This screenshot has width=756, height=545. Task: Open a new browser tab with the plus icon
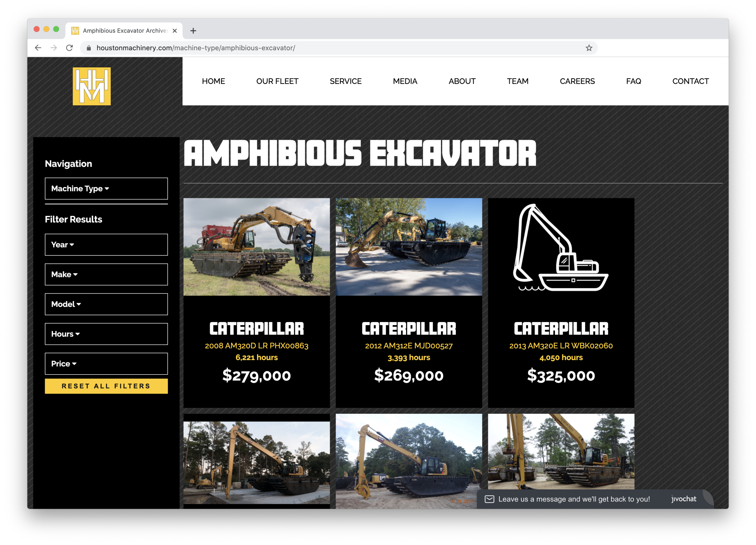[x=193, y=30]
